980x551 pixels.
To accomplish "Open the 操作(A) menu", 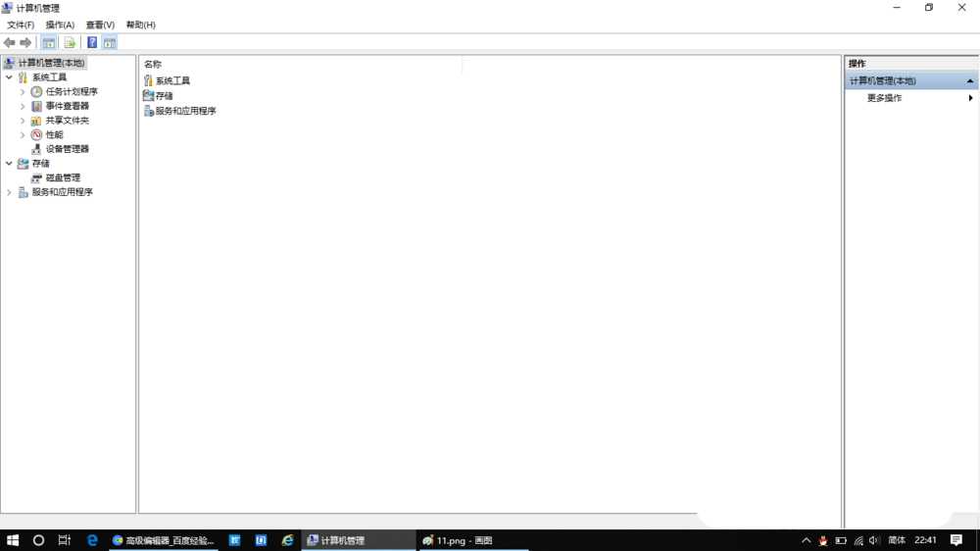I will (x=60, y=25).
